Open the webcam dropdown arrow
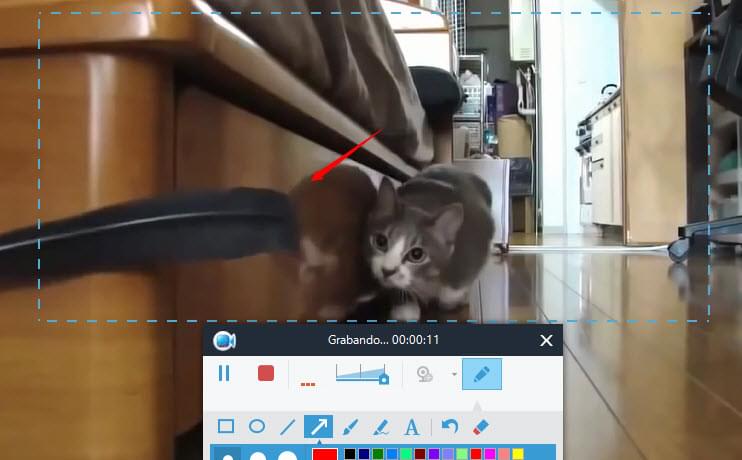Image resolution: width=742 pixels, height=460 pixels. coord(454,375)
